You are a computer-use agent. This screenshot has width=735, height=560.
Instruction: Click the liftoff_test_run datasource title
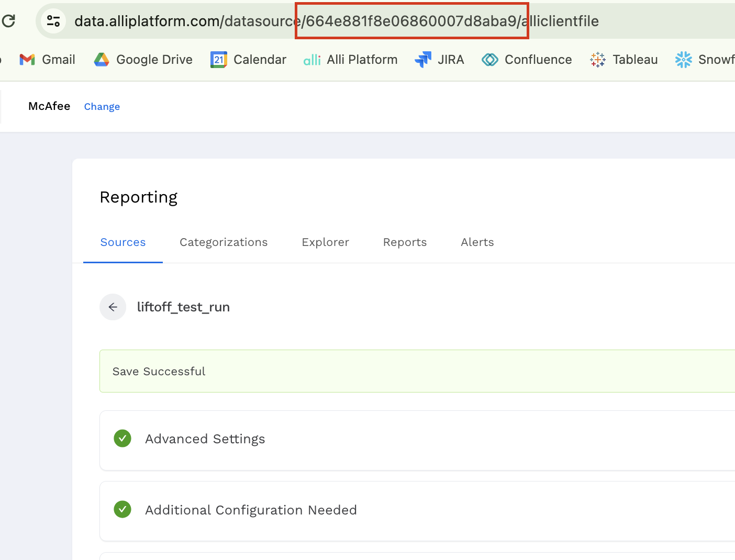183,307
